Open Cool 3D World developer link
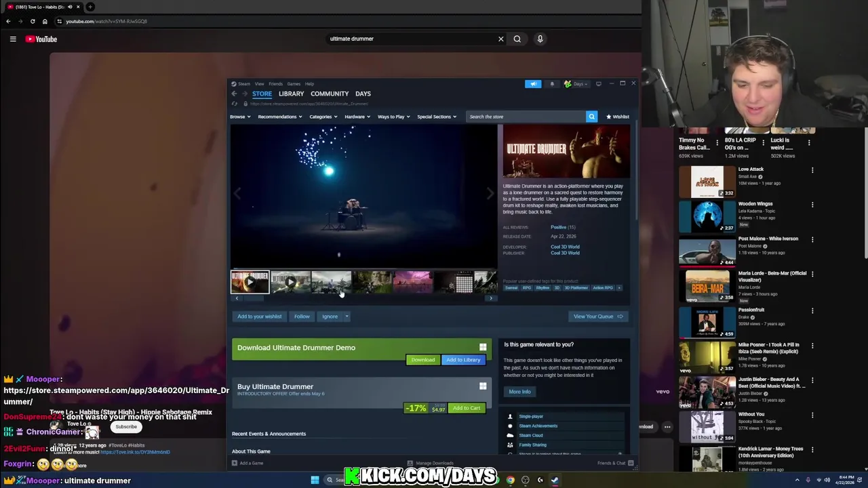The height and width of the screenshot is (488, 868). pos(565,247)
